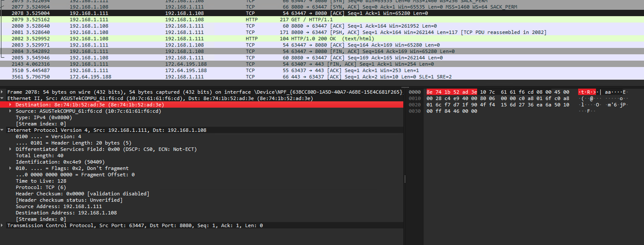644x245 pixels.
Task: Expand the Transmission Control Protocol section
Action: coord(2,226)
